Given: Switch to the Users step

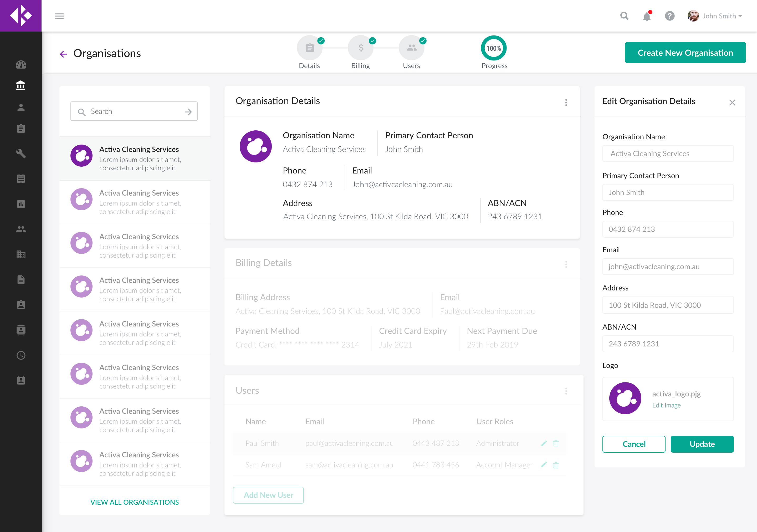Looking at the screenshot, I should click(411, 48).
